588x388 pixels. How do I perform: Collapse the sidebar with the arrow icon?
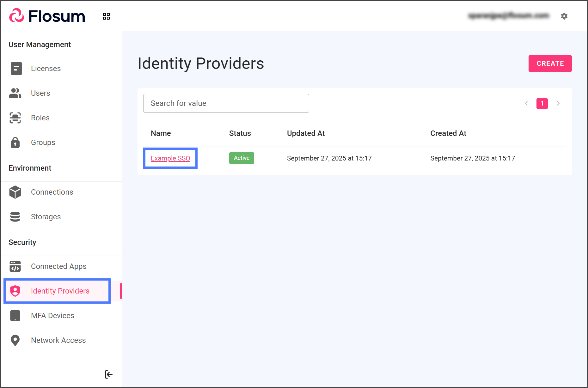pos(108,374)
